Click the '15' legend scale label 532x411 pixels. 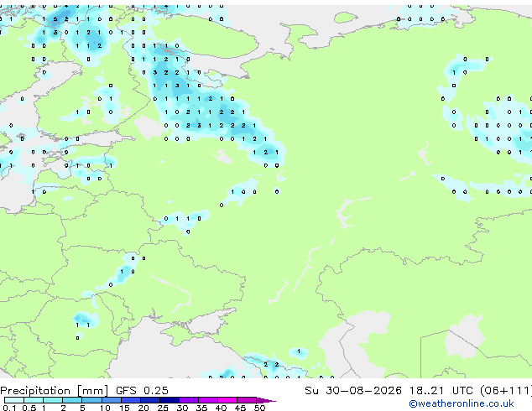[x=124, y=408]
